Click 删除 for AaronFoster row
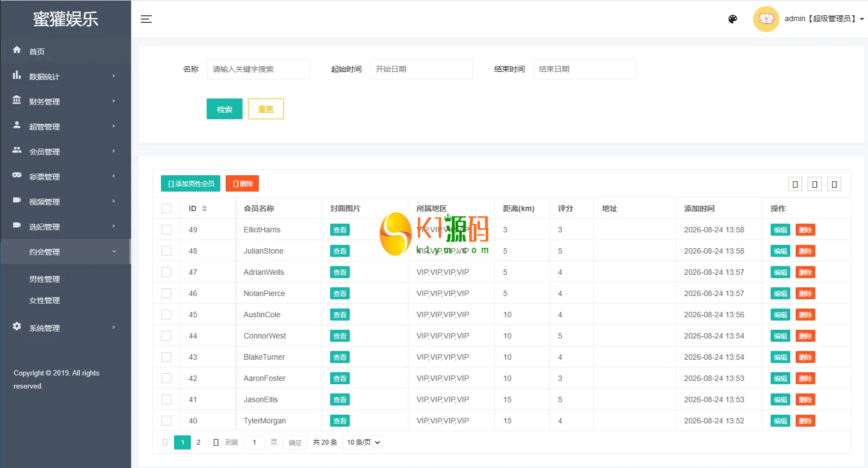The image size is (868, 468). coord(805,378)
